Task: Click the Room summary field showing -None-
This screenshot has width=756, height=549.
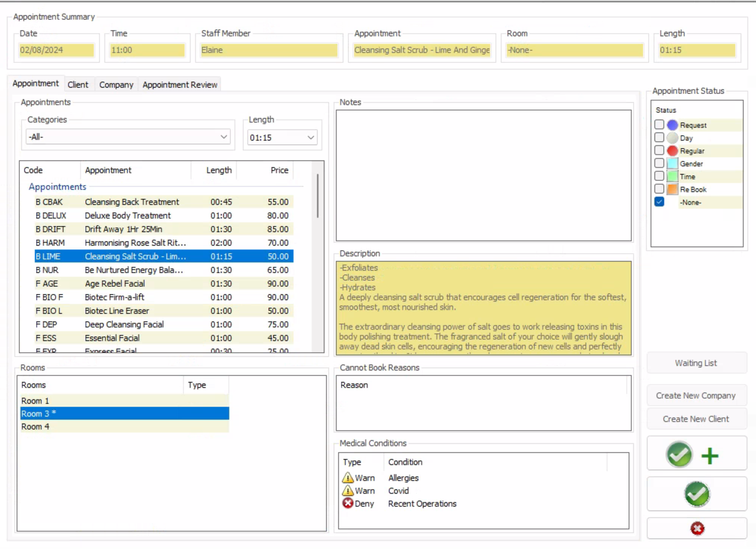Action: [x=575, y=50]
